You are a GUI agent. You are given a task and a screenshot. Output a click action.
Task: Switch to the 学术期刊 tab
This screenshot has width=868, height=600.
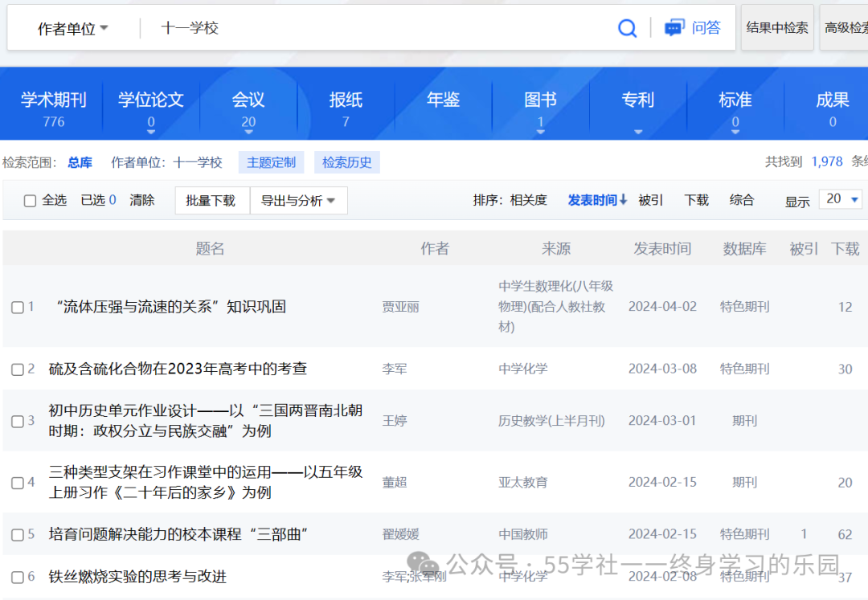coord(54,108)
